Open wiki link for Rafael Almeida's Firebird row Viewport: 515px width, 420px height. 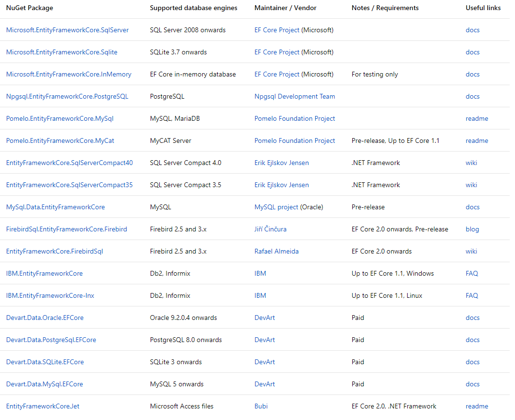[x=471, y=251]
